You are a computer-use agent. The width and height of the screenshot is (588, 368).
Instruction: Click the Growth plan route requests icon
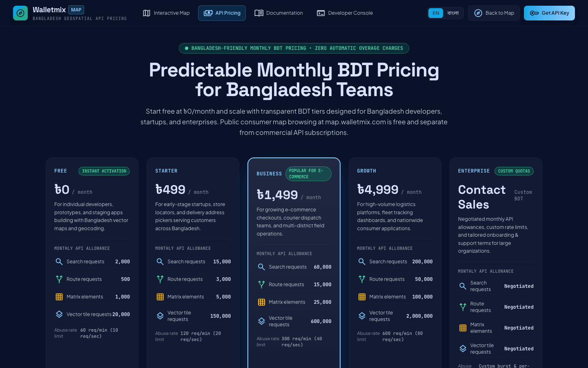362,279
